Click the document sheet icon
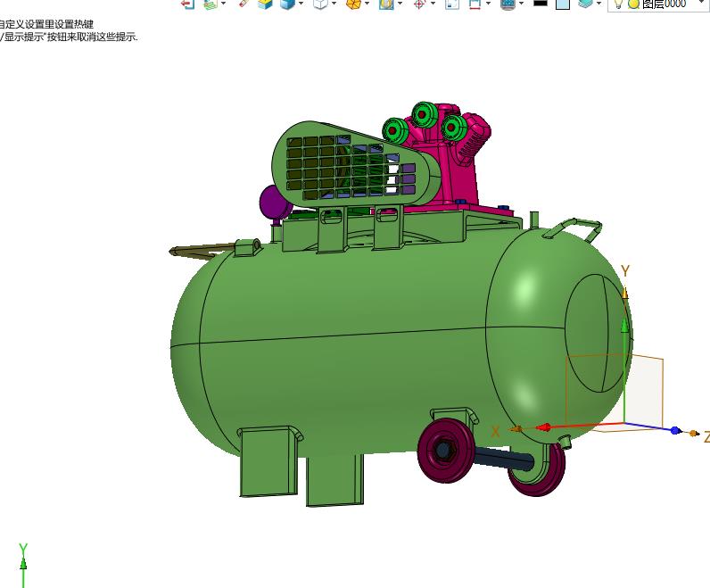The height and width of the screenshot is (588, 710). (452, 4)
